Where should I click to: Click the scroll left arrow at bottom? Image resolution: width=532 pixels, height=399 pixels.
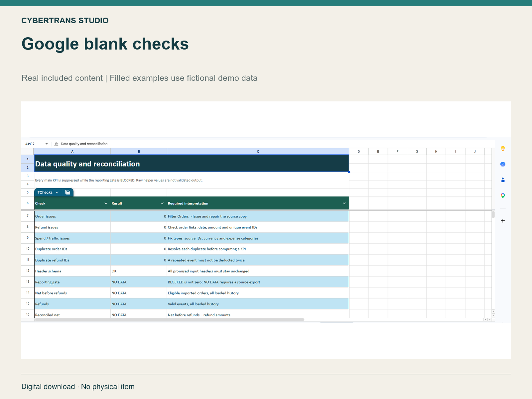485,320
